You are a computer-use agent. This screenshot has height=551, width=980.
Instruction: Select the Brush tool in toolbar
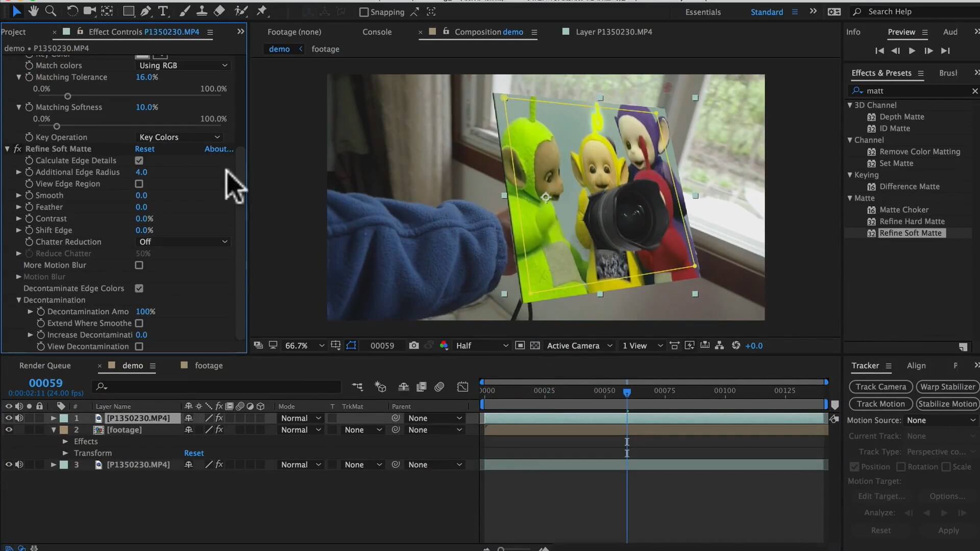[x=185, y=11]
